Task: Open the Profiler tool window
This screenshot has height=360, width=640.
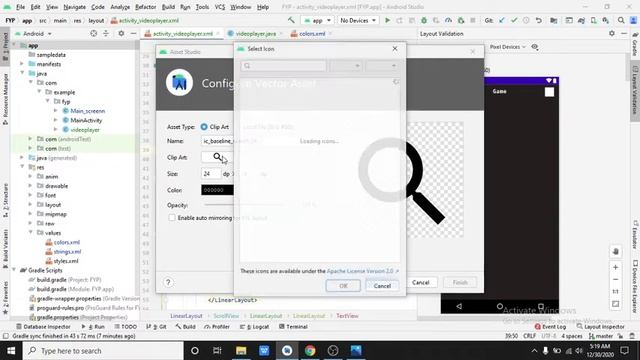Action: click(x=217, y=327)
